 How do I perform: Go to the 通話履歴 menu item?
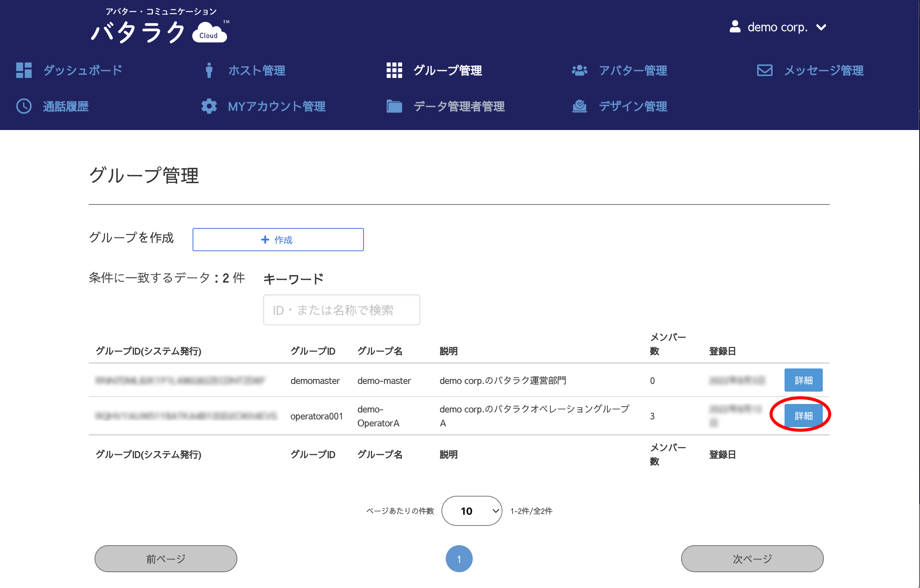pos(66,106)
